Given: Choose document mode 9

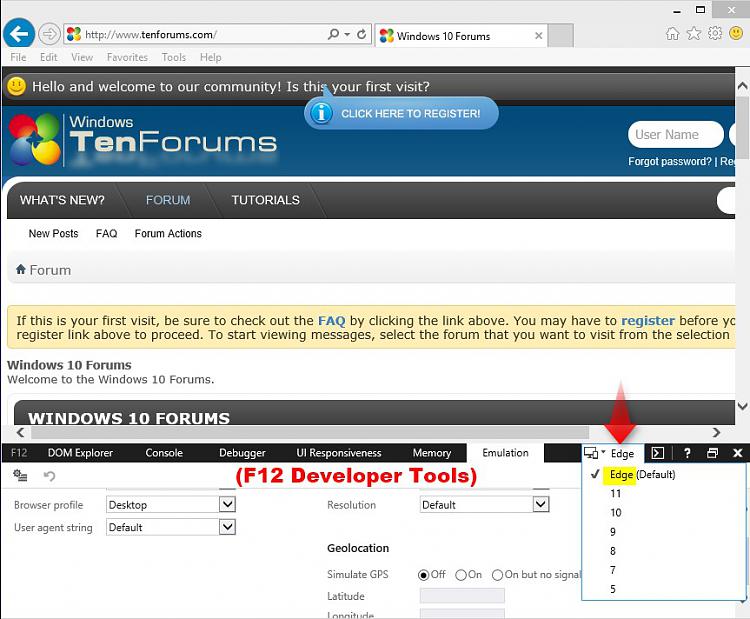Looking at the screenshot, I should tap(663, 532).
